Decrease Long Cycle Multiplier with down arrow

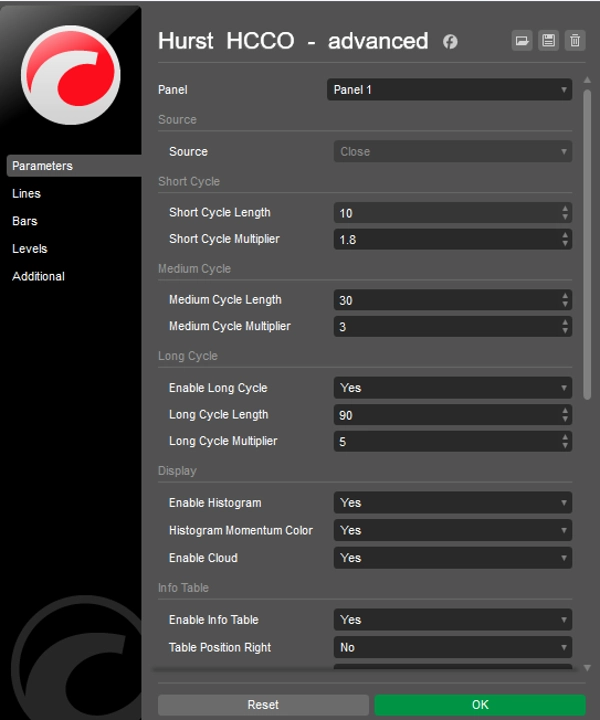pos(565,446)
